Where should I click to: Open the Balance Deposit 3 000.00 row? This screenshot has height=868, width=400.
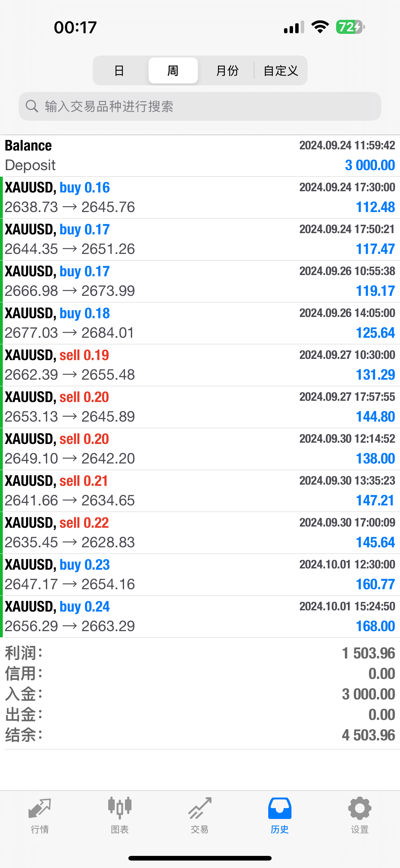pyautogui.click(x=200, y=156)
